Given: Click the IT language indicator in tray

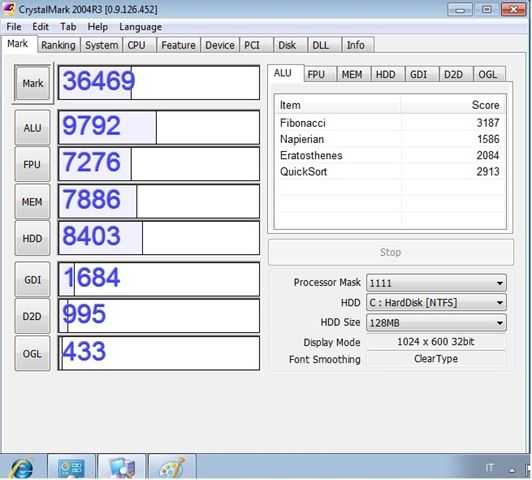Looking at the screenshot, I should click(x=489, y=468).
